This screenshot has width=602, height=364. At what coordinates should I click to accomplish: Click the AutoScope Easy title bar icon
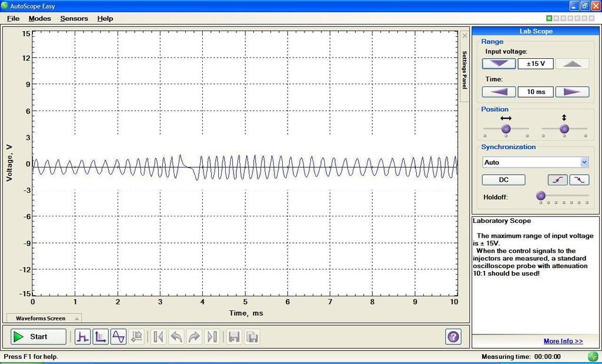pos(5,6)
